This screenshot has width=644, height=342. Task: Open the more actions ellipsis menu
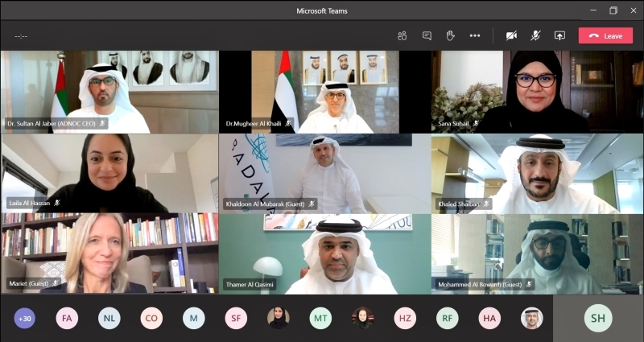pos(475,35)
